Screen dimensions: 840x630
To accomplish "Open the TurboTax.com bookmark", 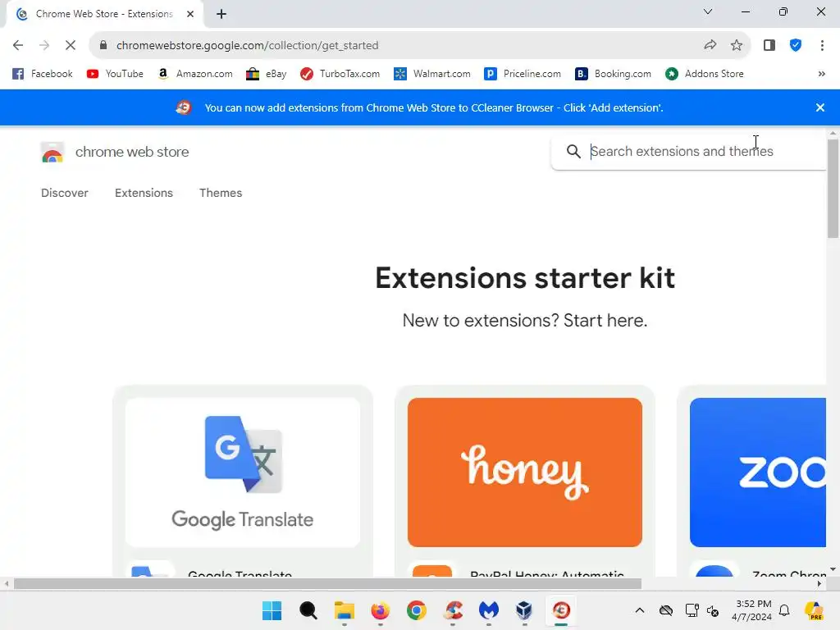I will coord(340,74).
